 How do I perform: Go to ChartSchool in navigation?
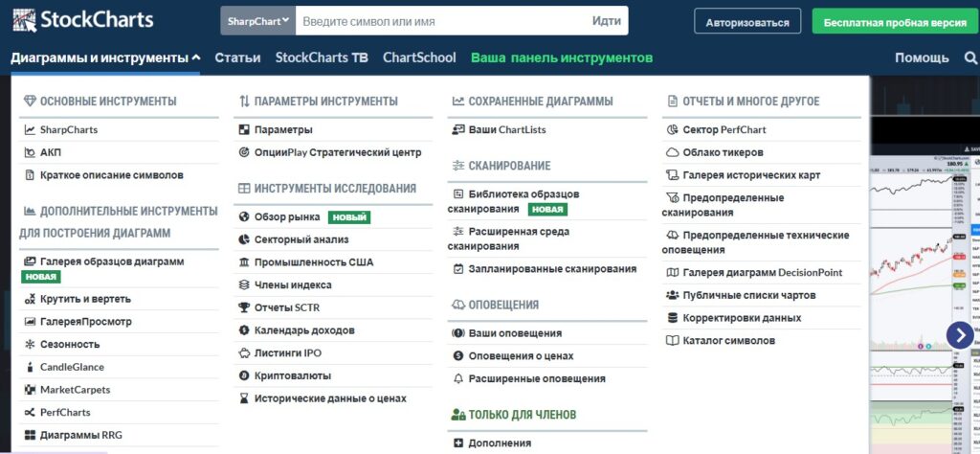[x=419, y=58]
